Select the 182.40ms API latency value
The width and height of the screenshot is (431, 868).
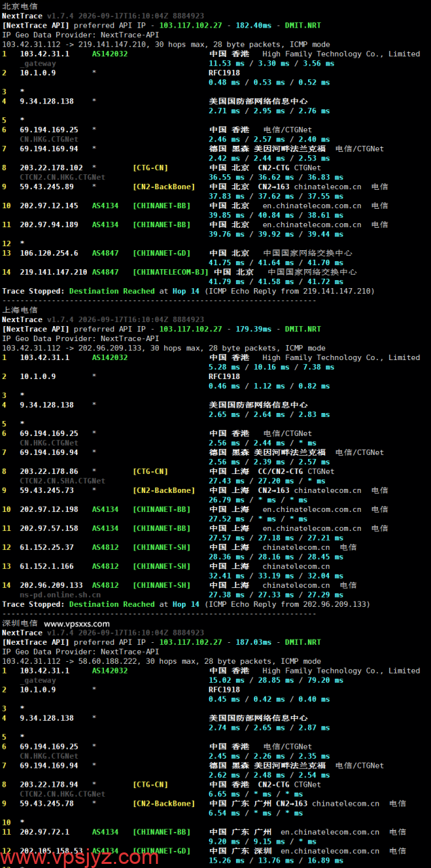tap(253, 25)
